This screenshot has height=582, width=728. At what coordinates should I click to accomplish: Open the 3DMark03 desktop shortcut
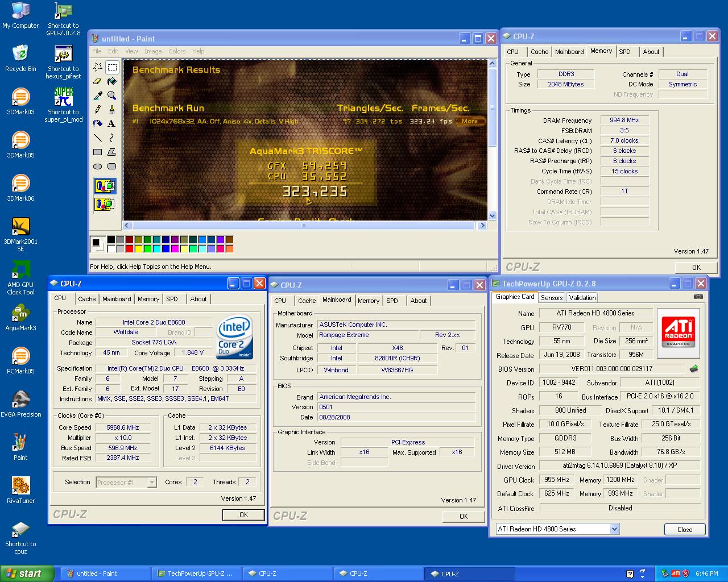click(x=20, y=101)
